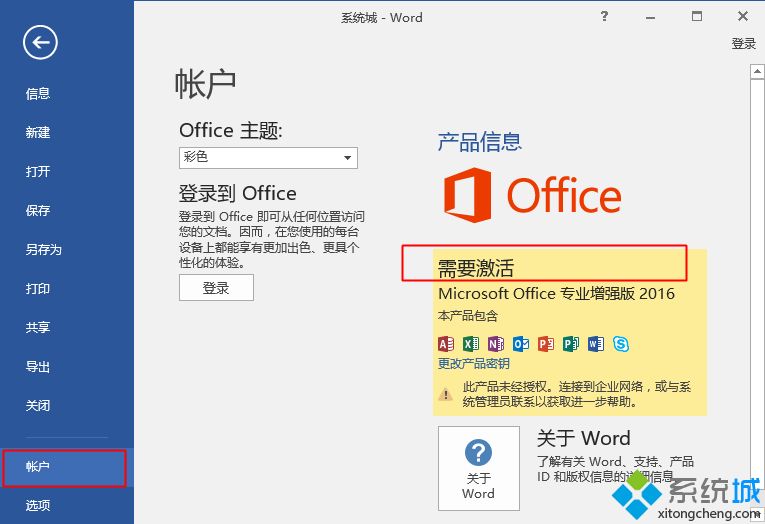
Task: Open 选项 at the sidebar bottom
Action: (38, 506)
